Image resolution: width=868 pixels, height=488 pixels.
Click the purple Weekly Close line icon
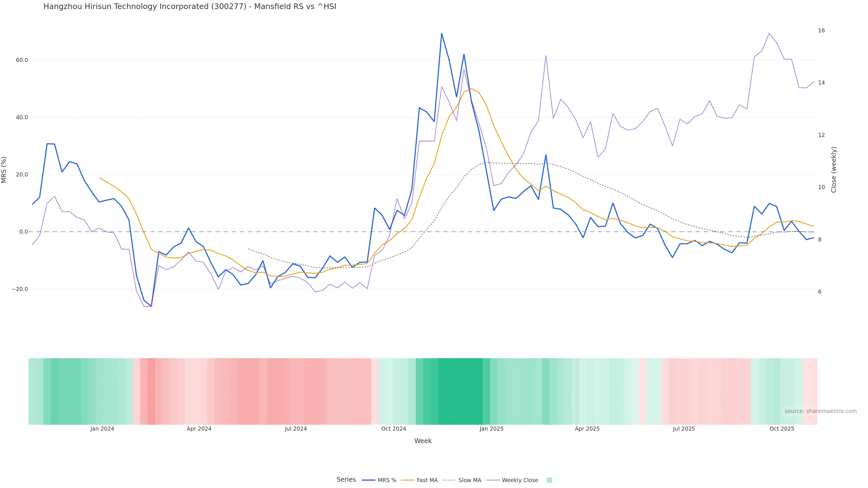tap(493, 480)
